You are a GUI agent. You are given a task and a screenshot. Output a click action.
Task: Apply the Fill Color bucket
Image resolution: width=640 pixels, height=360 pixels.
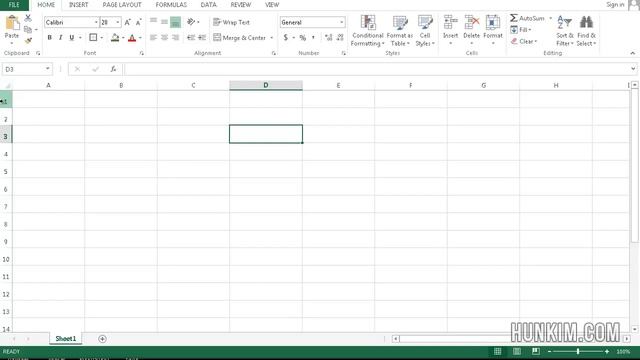[x=115, y=38]
